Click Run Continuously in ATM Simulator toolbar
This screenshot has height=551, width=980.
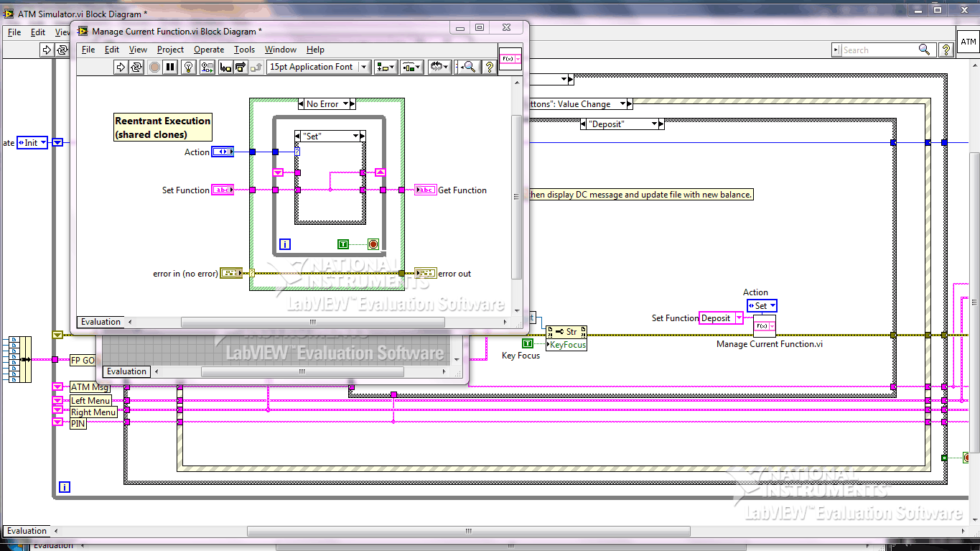point(62,50)
